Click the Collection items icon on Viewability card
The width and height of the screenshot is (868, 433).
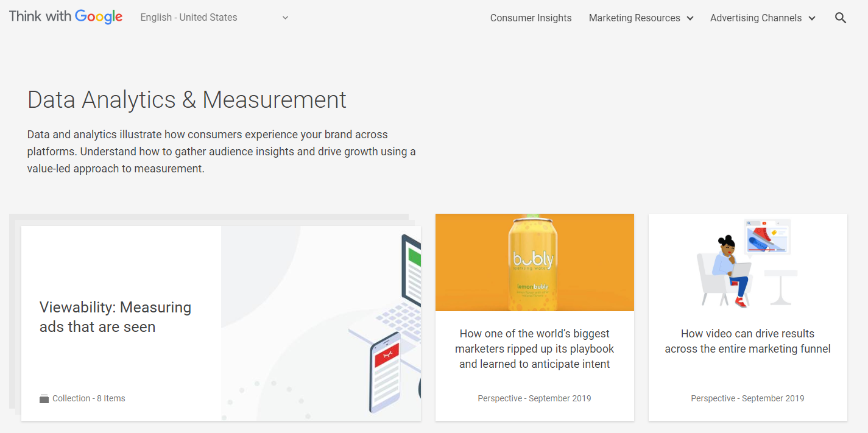coord(43,398)
